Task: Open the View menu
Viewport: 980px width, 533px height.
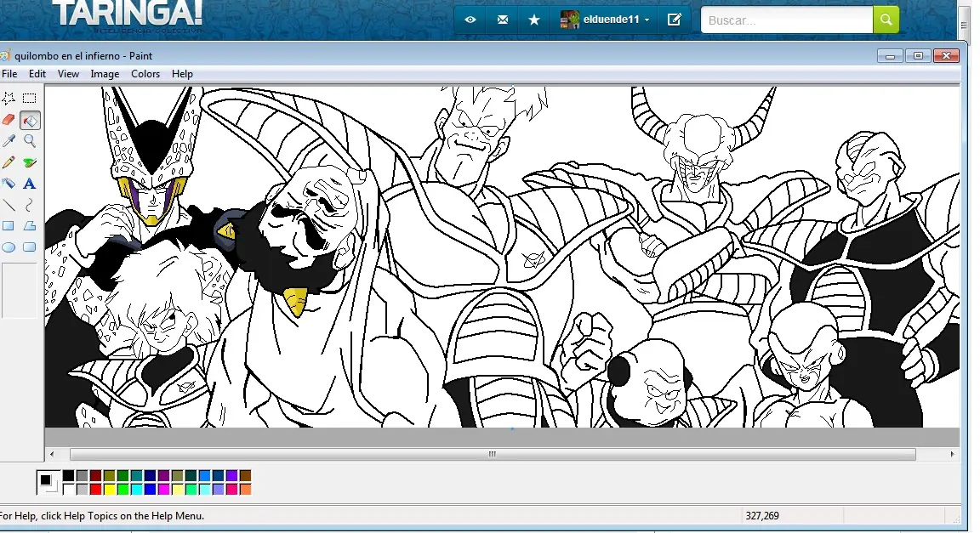Action: tap(68, 74)
